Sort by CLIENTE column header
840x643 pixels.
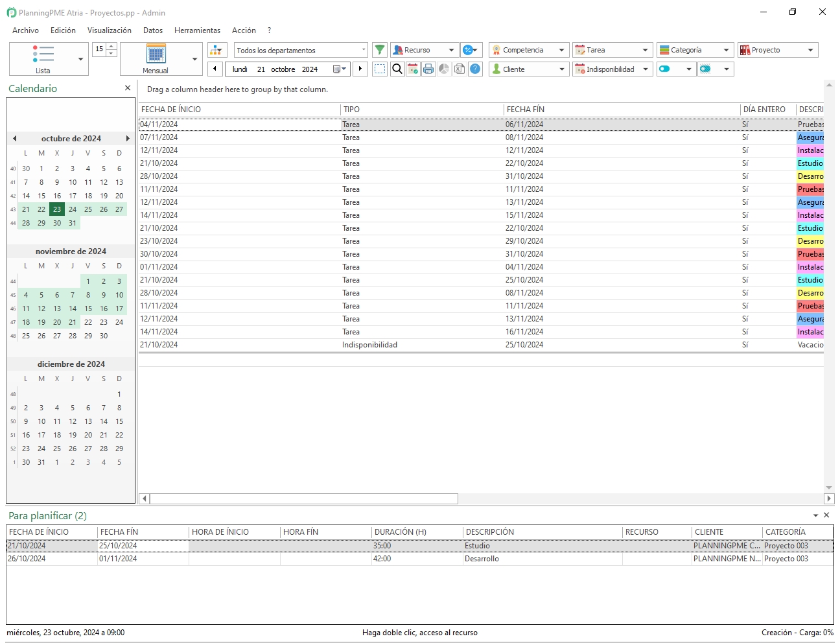point(727,532)
